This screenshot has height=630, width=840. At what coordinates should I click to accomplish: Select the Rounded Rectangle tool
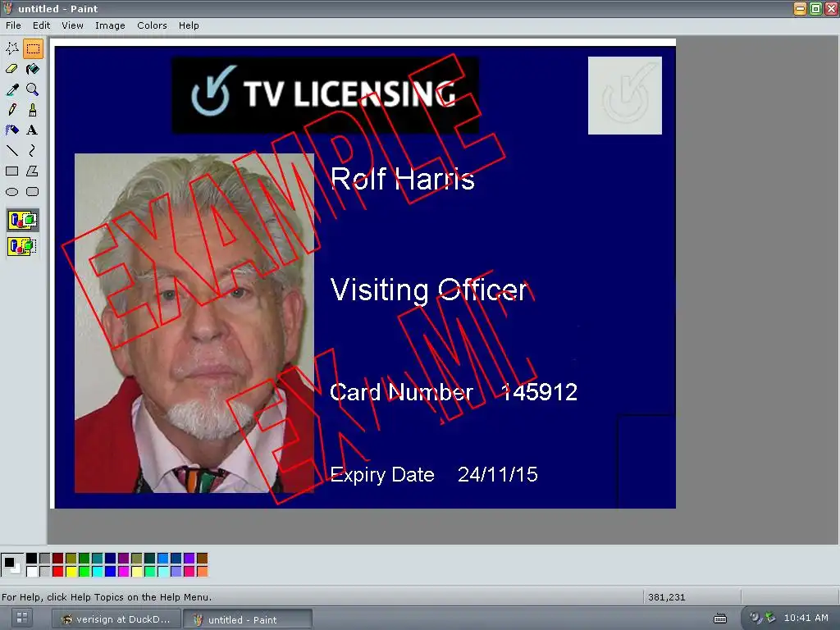coord(33,191)
